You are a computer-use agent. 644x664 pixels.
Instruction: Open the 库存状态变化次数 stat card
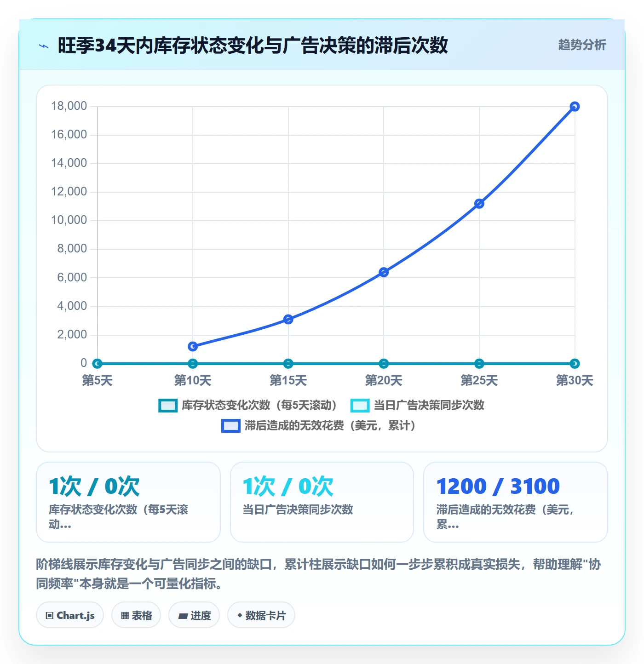click(128, 502)
